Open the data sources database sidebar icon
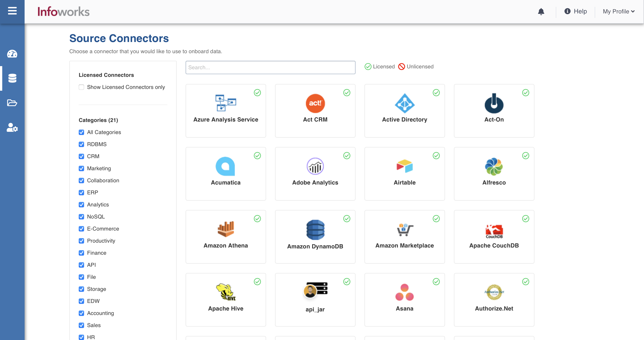 coord(12,78)
